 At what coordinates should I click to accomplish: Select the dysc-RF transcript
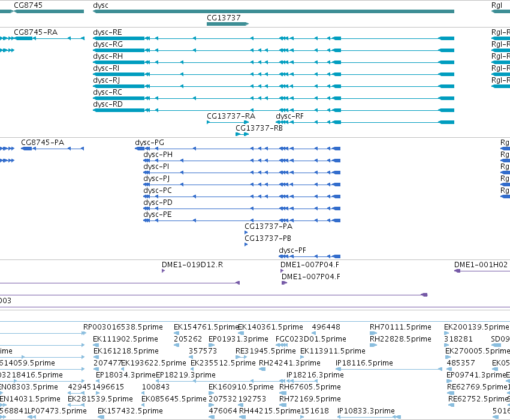click(365, 122)
